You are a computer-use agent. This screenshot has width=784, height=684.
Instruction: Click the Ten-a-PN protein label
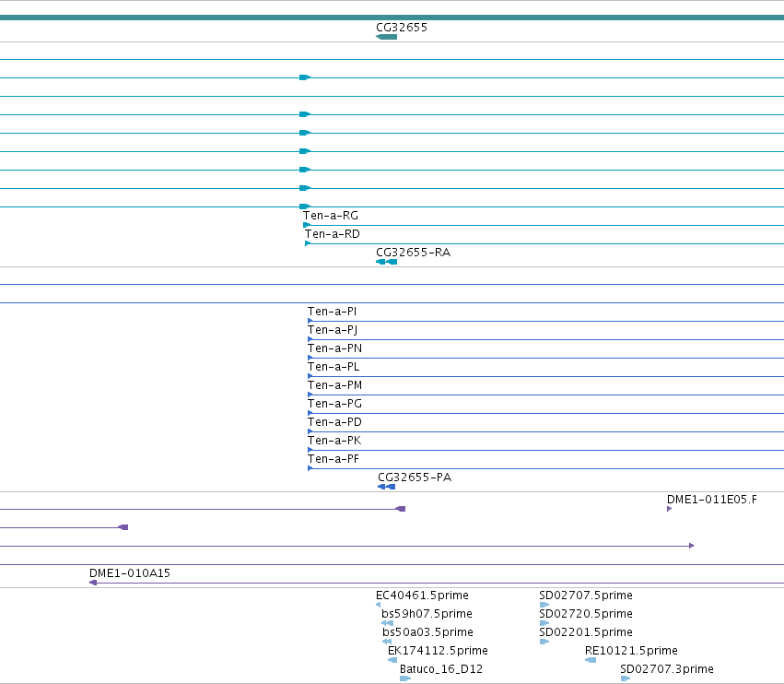pyautogui.click(x=334, y=348)
